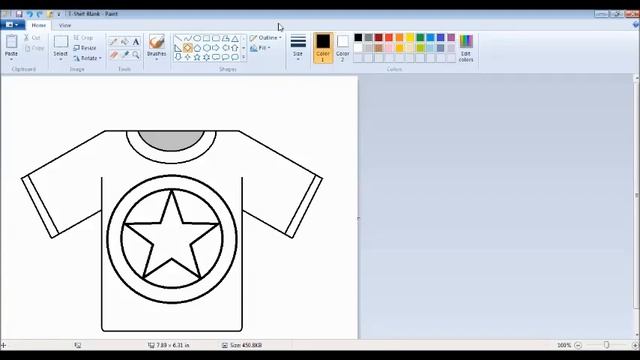Click the zoom slider handle in status bar
640x360 pixels.
point(607,345)
